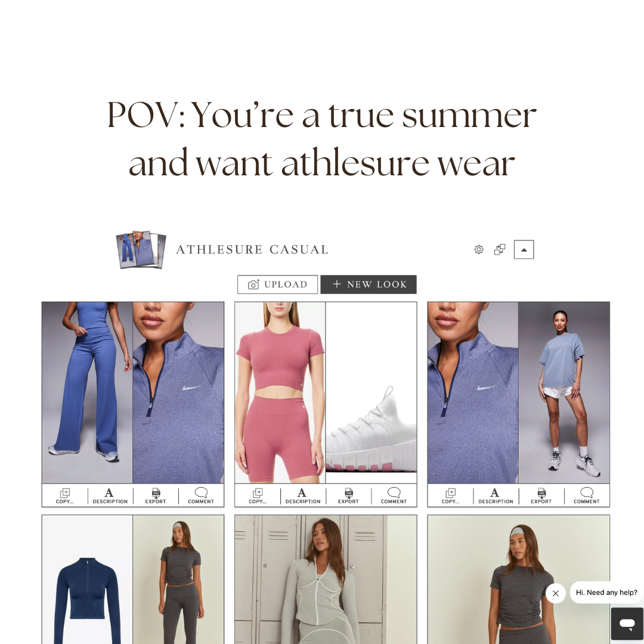This screenshot has height=644, width=644.
Task: Select the white sneaker image
Action: point(371,392)
